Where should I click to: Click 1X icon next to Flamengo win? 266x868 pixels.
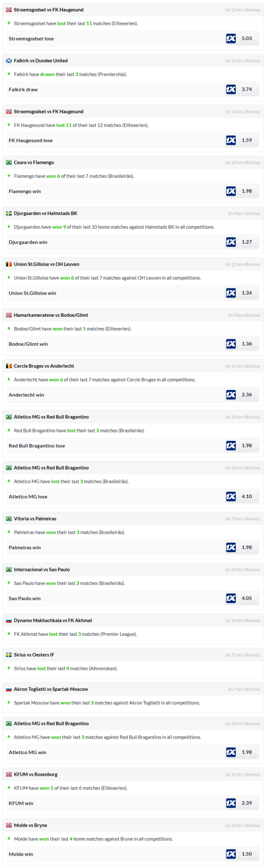[x=231, y=191]
